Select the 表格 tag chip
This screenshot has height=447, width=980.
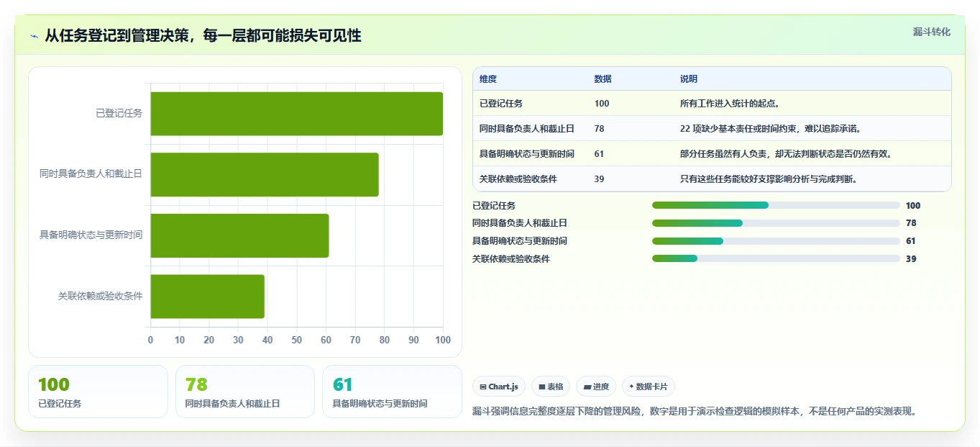[x=551, y=387]
